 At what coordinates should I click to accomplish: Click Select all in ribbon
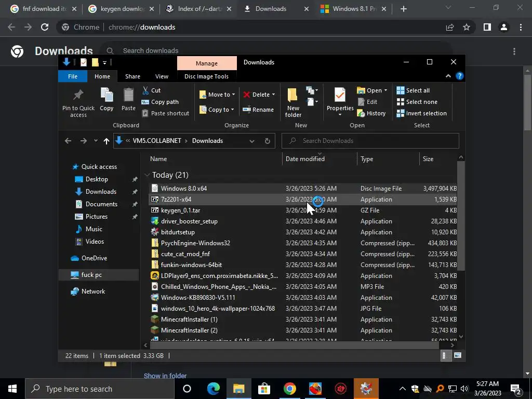(413, 90)
